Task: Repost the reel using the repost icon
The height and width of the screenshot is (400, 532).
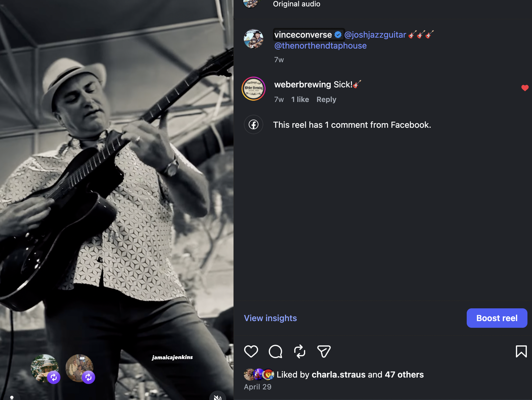Action: pos(300,351)
